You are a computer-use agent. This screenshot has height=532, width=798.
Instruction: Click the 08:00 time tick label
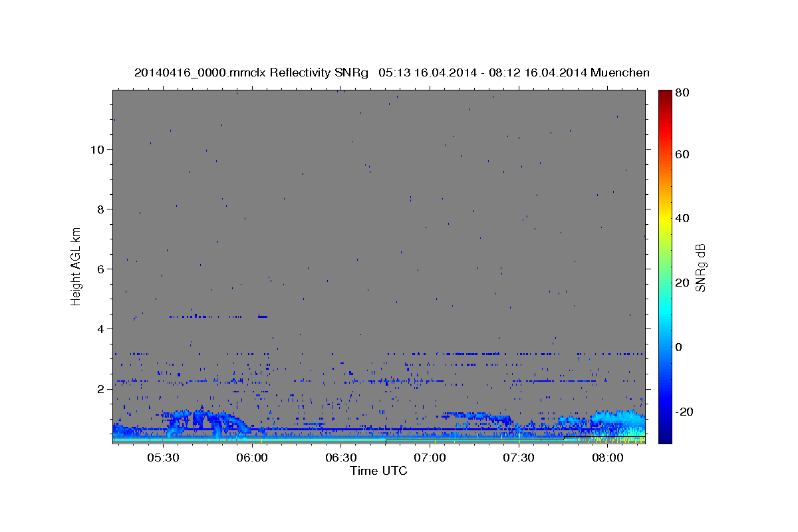608,458
